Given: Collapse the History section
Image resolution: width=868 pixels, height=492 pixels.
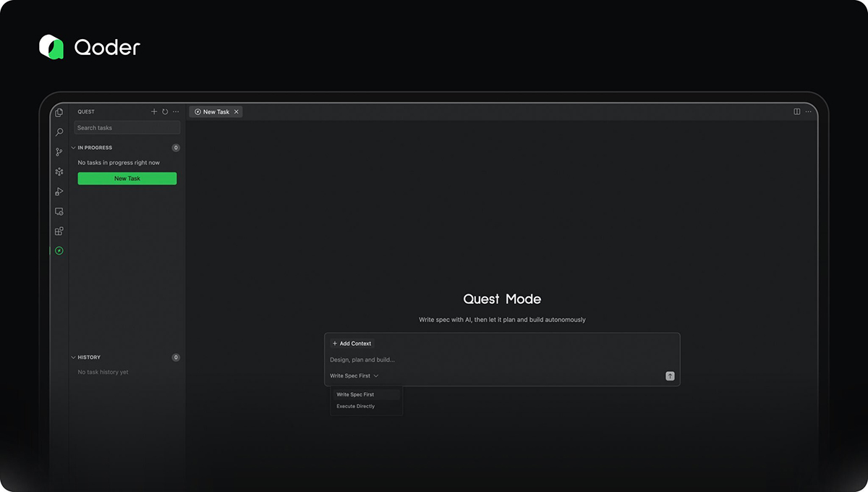Looking at the screenshot, I should tap(74, 357).
